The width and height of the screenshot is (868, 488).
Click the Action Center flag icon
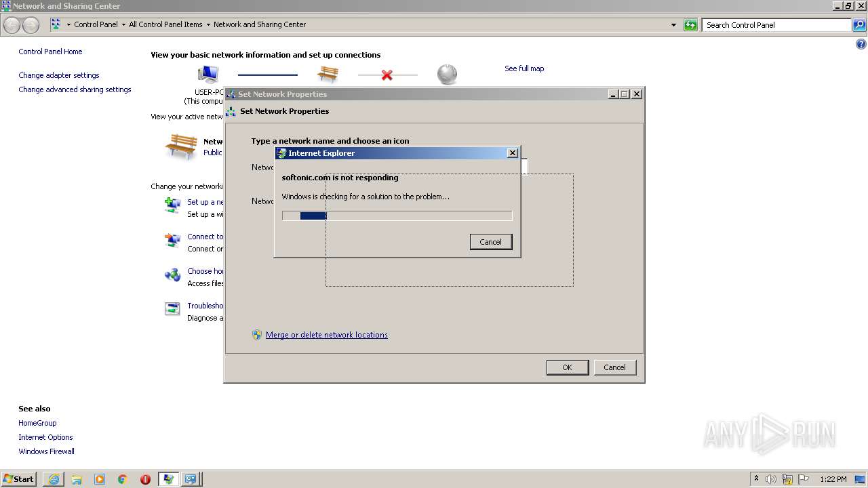click(804, 479)
